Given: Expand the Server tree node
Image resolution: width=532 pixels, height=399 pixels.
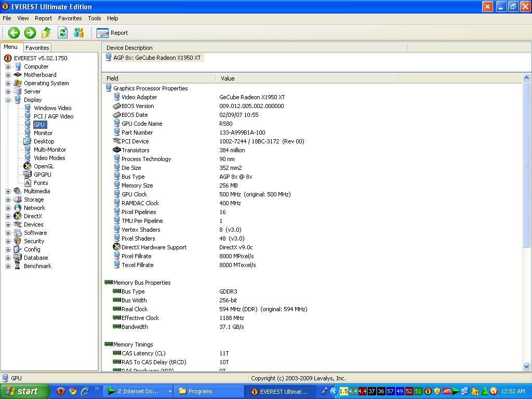Looking at the screenshot, I should click(x=8, y=91).
